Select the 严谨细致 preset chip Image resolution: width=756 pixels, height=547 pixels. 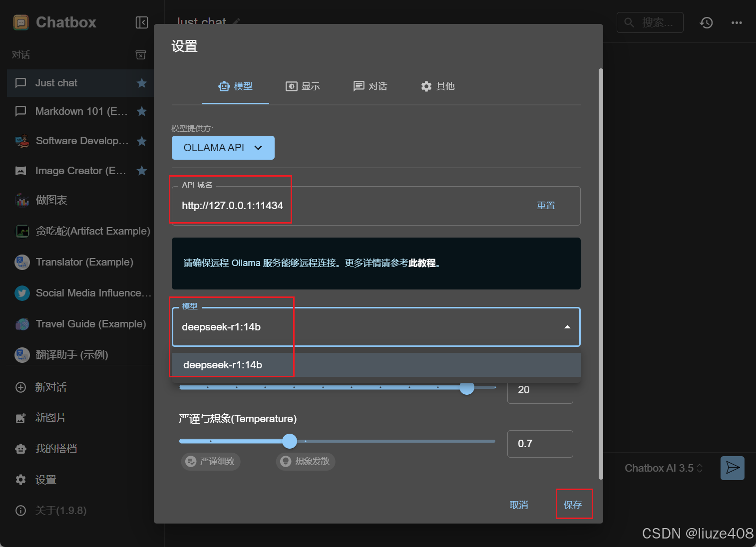[211, 461]
